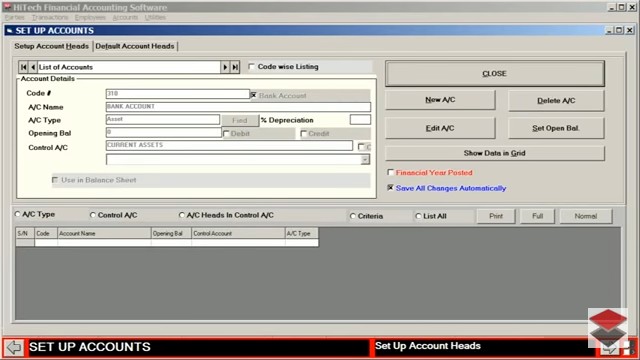The image size is (640, 360).
Task: Click the Opening Bal input field
Action: (163, 132)
